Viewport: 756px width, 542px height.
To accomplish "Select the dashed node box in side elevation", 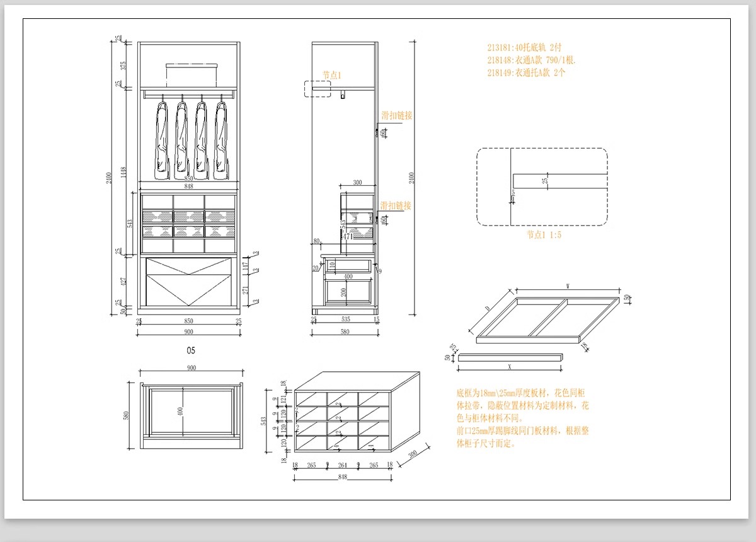I will pyautogui.click(x=318, y=89).
